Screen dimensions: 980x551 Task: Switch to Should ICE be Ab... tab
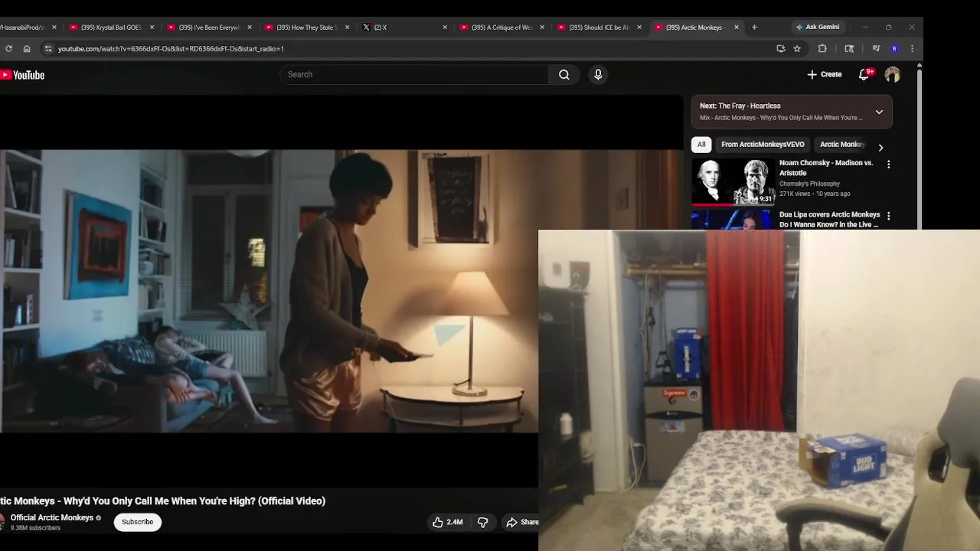point(599,27)
